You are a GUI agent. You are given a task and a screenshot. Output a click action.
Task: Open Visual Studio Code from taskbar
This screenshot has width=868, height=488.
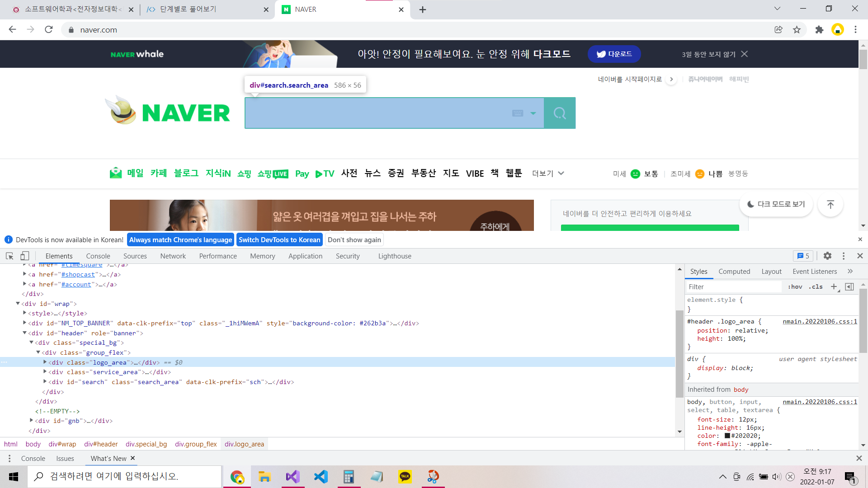point(321,476)
